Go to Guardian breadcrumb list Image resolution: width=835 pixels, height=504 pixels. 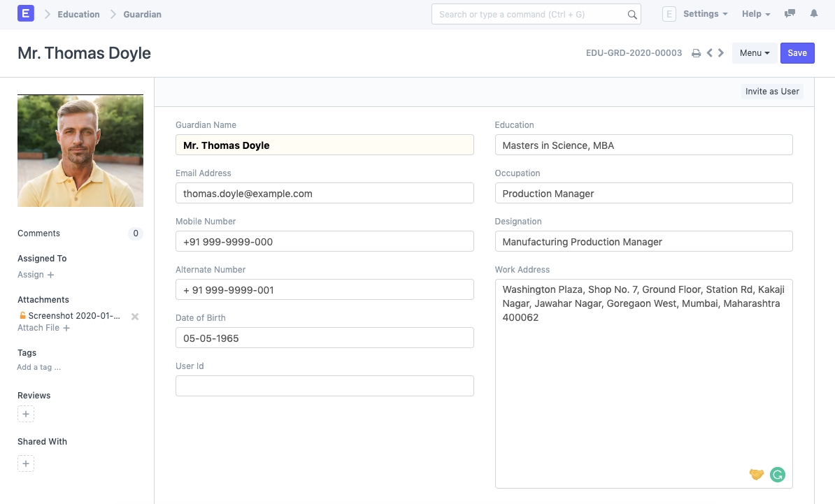tap(142, 14)
